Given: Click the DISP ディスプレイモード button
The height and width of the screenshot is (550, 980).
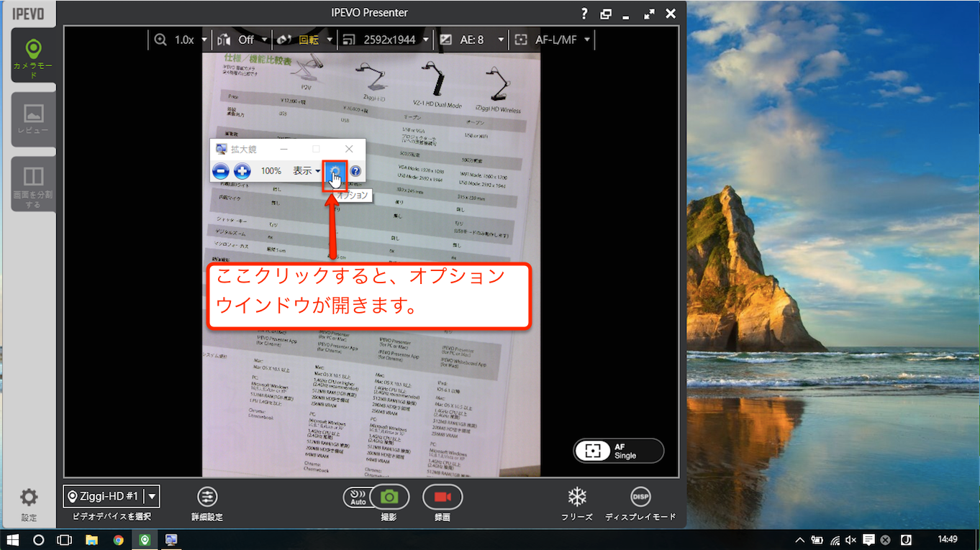Looking at the screenshot, I should tap(640, 497).
